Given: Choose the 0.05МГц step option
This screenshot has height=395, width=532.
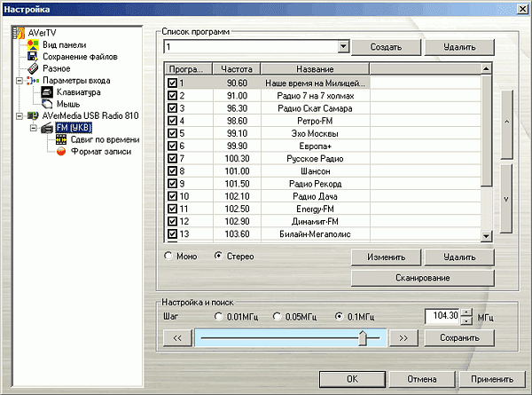Looking at the screenshot, I should (x=278, y=317).
